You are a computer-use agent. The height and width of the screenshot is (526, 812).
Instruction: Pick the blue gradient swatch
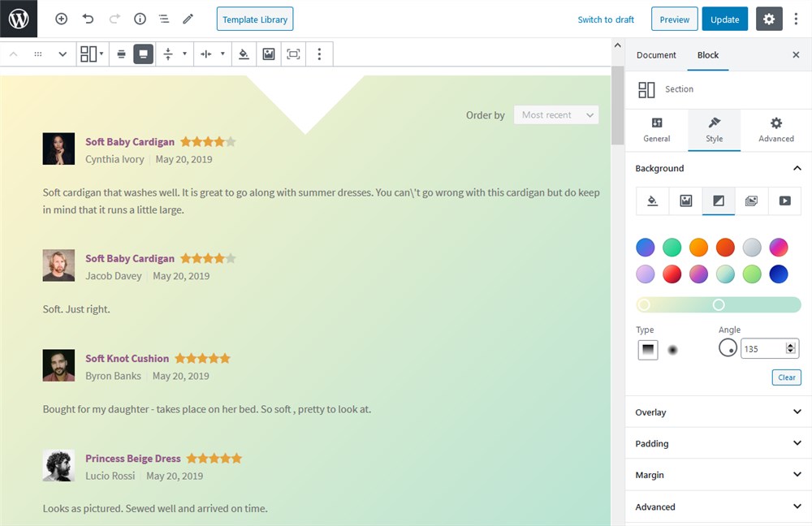(x=646, y=248)
